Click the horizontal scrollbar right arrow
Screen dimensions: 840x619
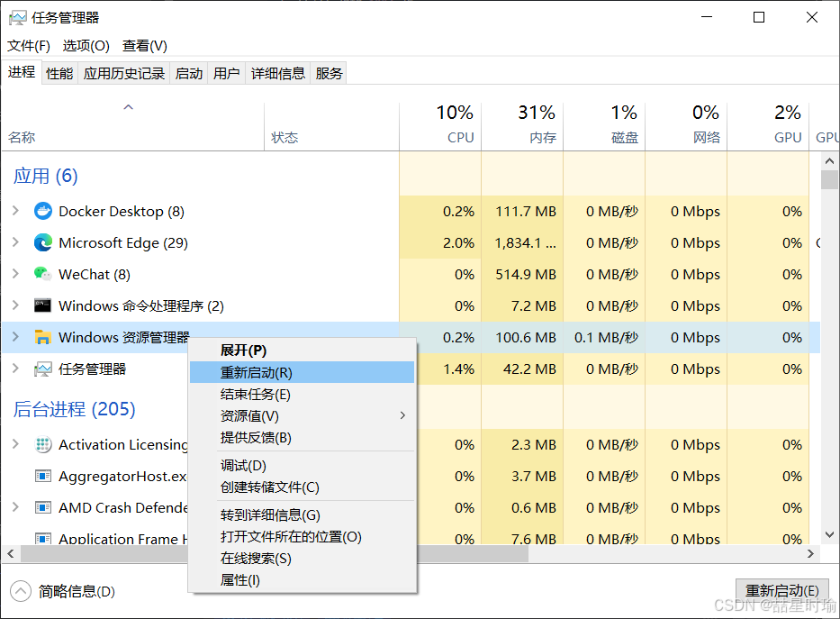pyautogui.click(x=810, y=553)
